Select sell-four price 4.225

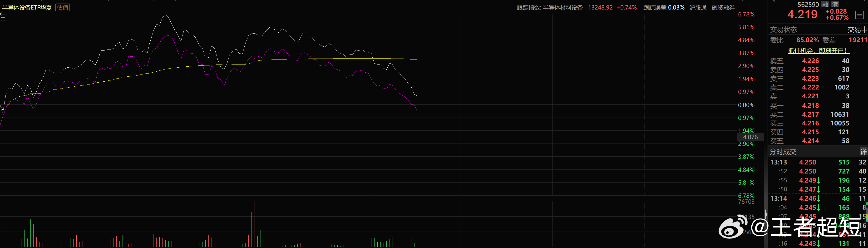pos(810,70)
